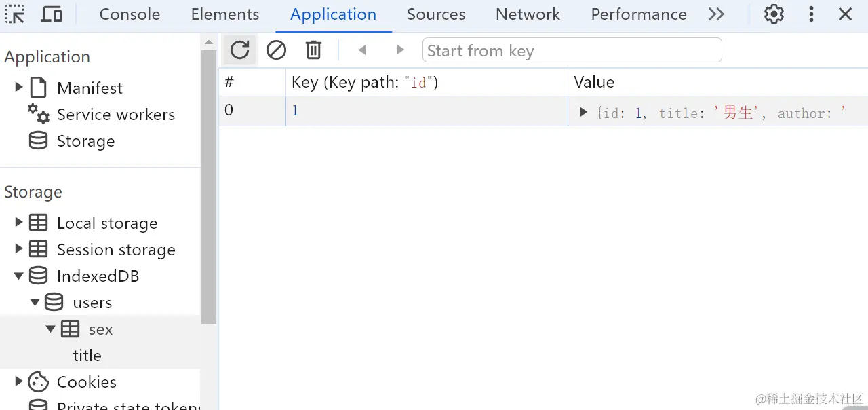
Task: Go to next page of entries
Action: point(400,50)
